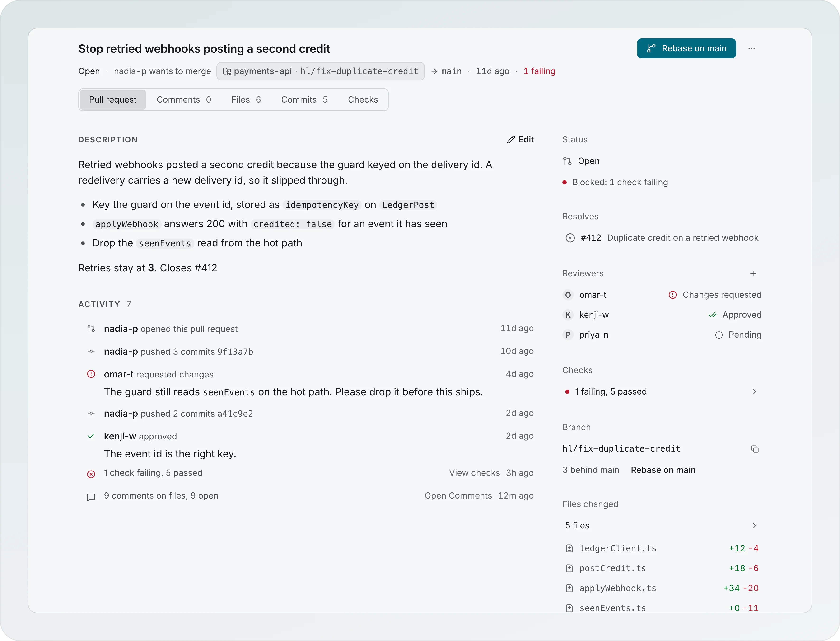Image resolution: width=840 pixels, height=641 pixels.
Task: Click the Changes requested alert icon
Action: pos(673,295)
